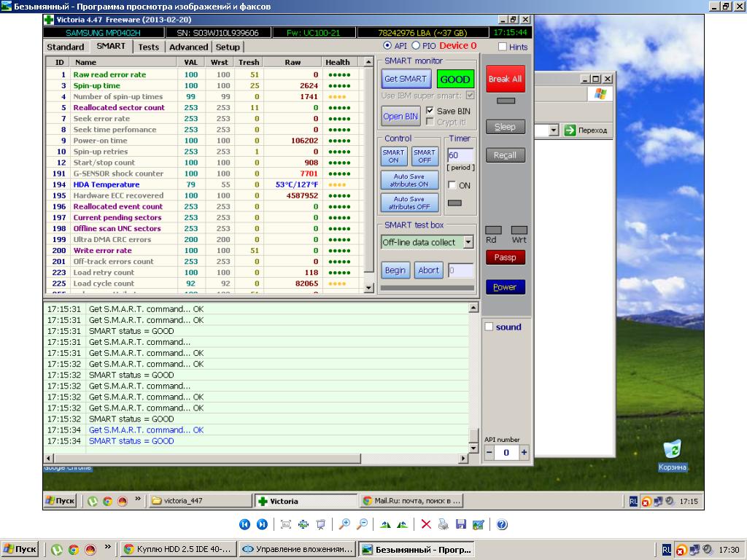Image resolution: width=747 pixels, height=560 pixels.
Task: Open the Advanced tab
Action: (188, 47)
